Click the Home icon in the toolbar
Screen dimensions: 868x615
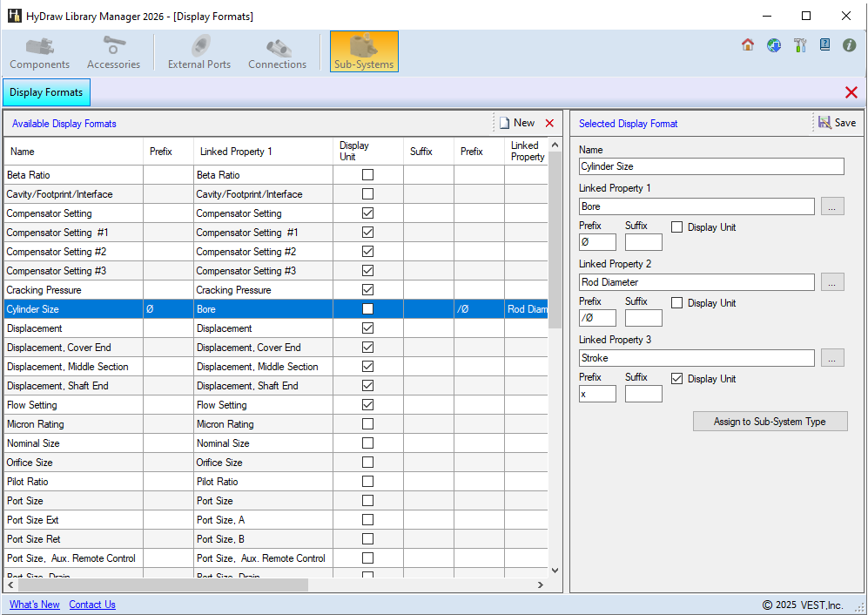(747, 45)
